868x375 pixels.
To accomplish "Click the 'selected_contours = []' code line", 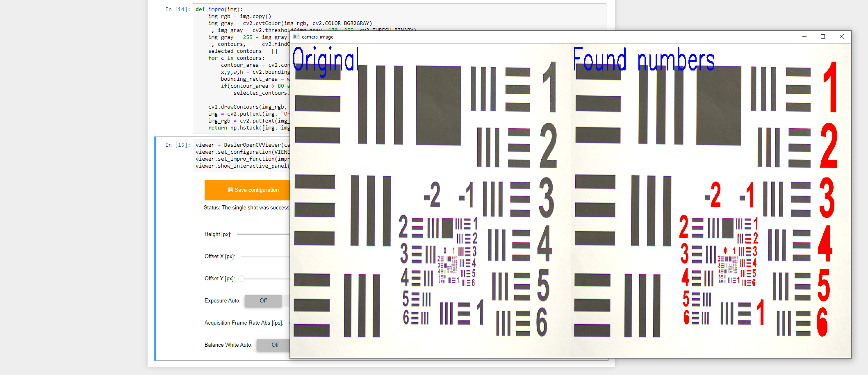I will click(243, 51).
